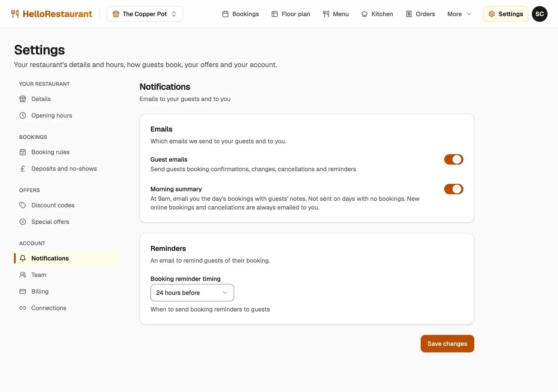The image size is (558, 392).
Task: Click the people icon beside Team
Action: (23, 275)
